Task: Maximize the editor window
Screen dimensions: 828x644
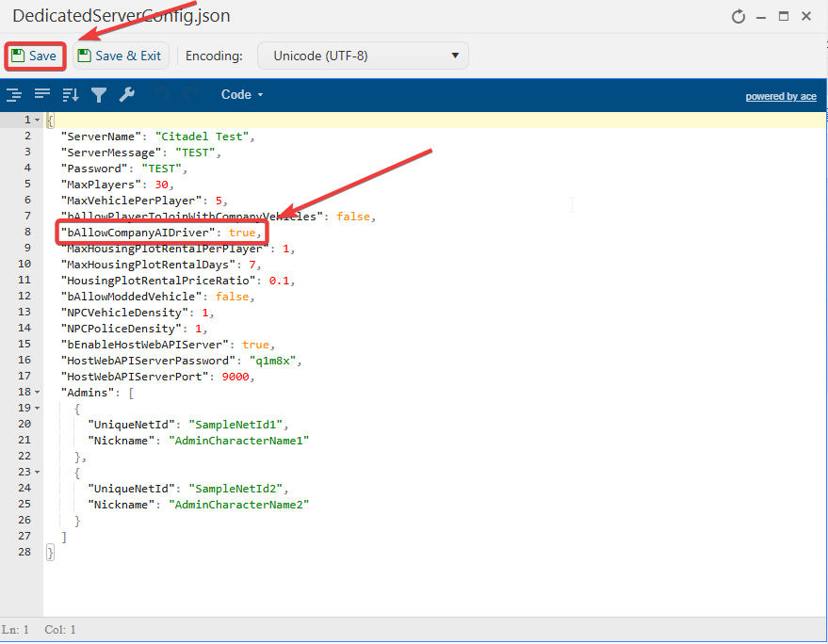Action: 784,16
